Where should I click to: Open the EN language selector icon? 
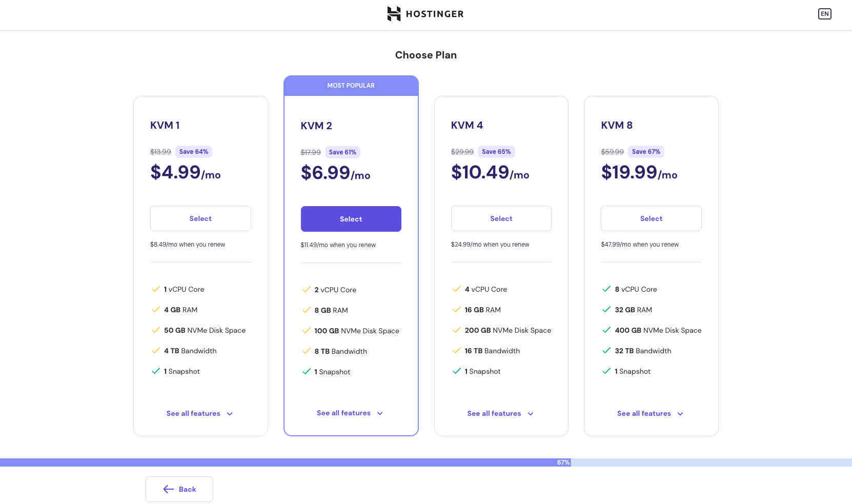point(824,14)
